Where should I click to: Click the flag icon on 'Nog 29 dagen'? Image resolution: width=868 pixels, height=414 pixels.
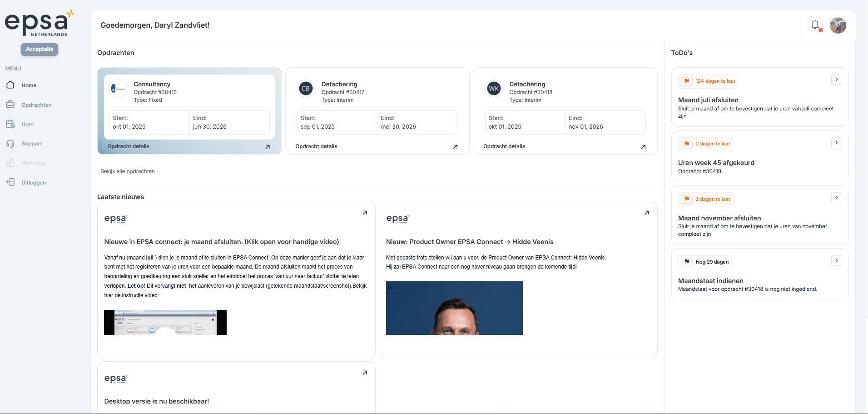coord(687,262)
